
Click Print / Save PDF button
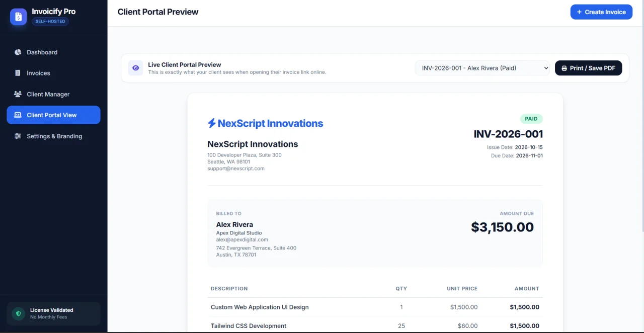click(589, 68)
